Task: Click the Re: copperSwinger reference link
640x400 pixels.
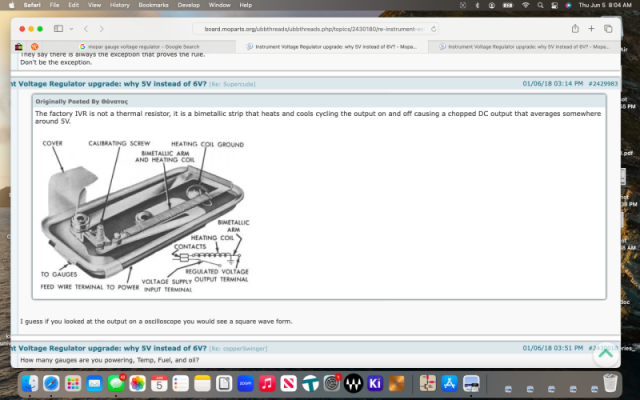Action: (x=238, y=349)
